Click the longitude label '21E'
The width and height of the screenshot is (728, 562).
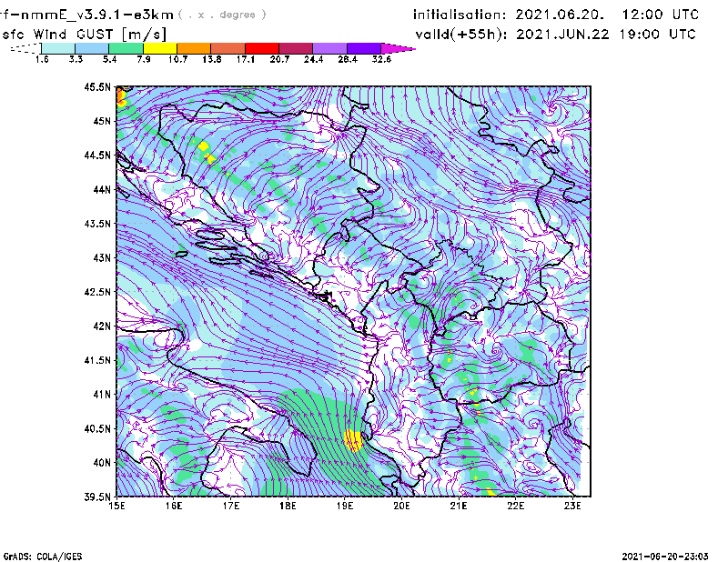[459, 506]
